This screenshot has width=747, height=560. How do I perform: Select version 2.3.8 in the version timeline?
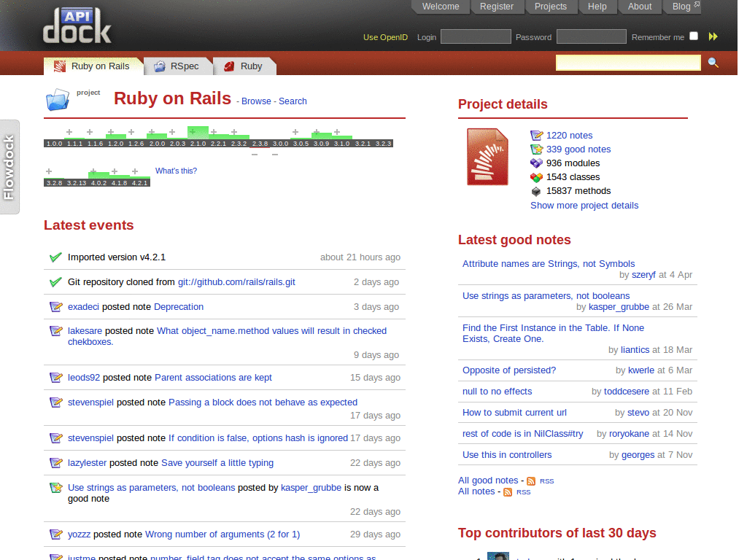tap(260, 144)
